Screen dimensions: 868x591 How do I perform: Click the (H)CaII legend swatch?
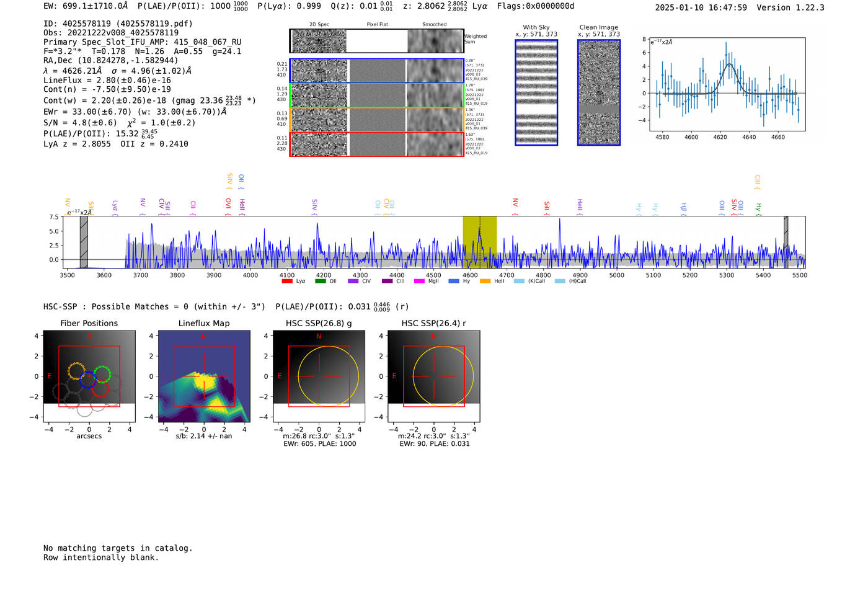coord(560,282)
